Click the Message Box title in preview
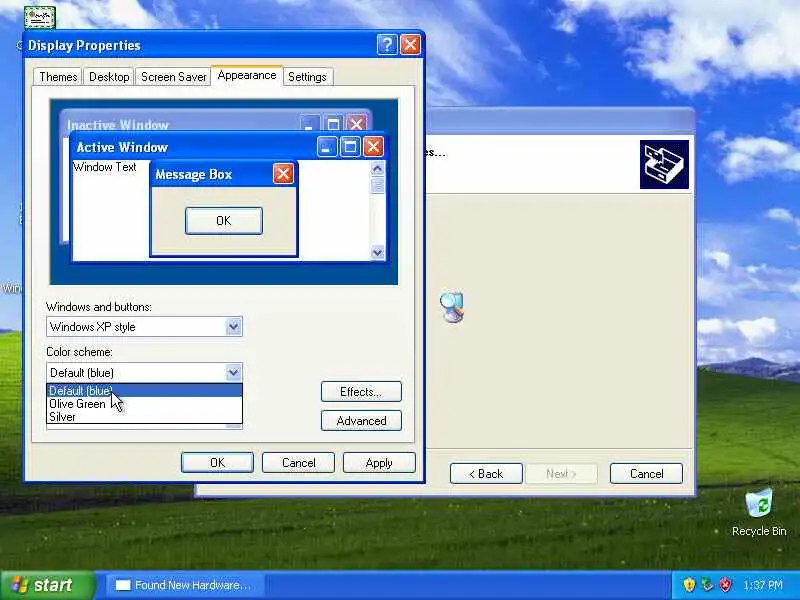This screenshot has height=600, width=800. [x=194, y=174]
